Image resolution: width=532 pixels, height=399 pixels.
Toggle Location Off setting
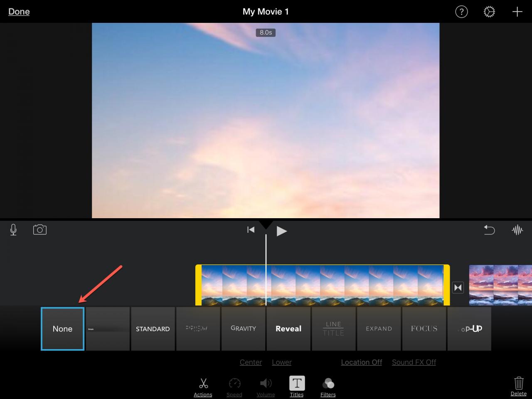tap(361, 362)
